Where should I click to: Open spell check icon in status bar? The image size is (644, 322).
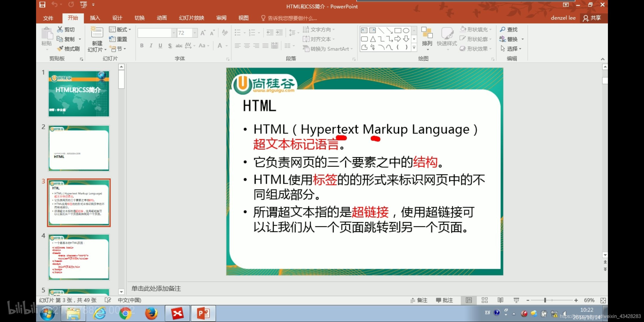point(108,300)
